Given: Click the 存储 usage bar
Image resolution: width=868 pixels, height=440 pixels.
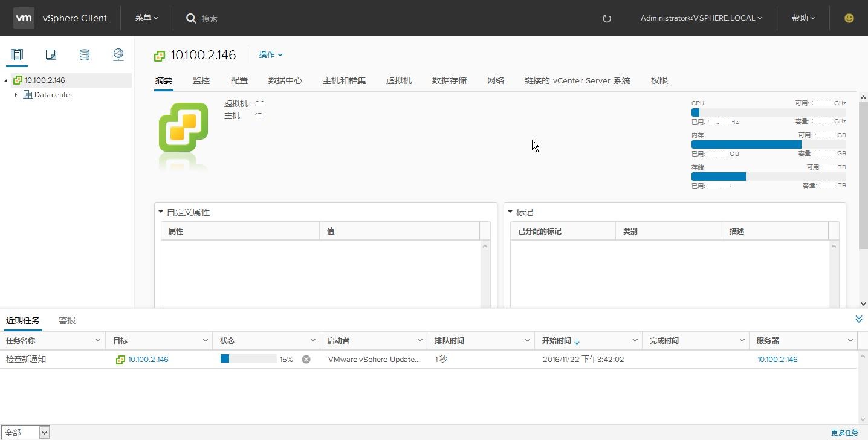Looking at the screenshot, I should (769, 176).
